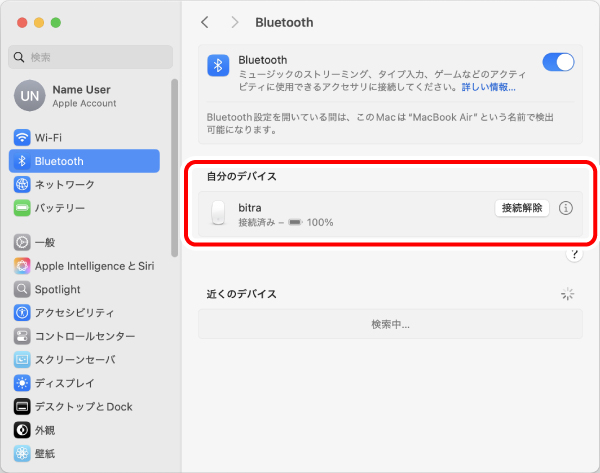Go back with the left chevron
The width and height of the screenshot is (600, 473).
[205, 22]
